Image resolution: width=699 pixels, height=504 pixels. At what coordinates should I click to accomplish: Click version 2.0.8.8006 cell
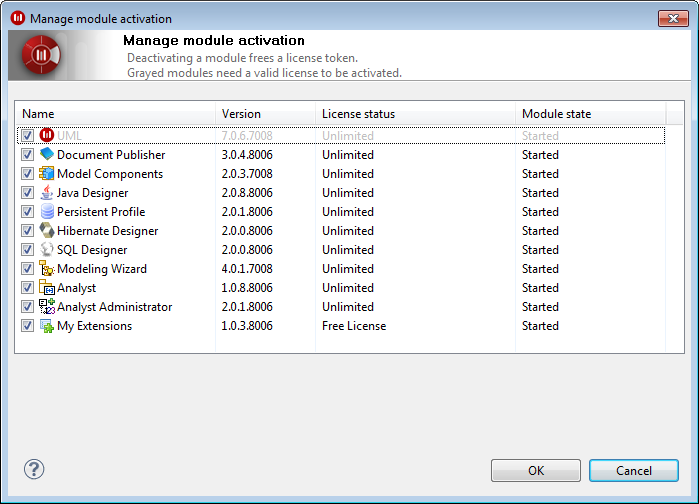tap(247, 193)
